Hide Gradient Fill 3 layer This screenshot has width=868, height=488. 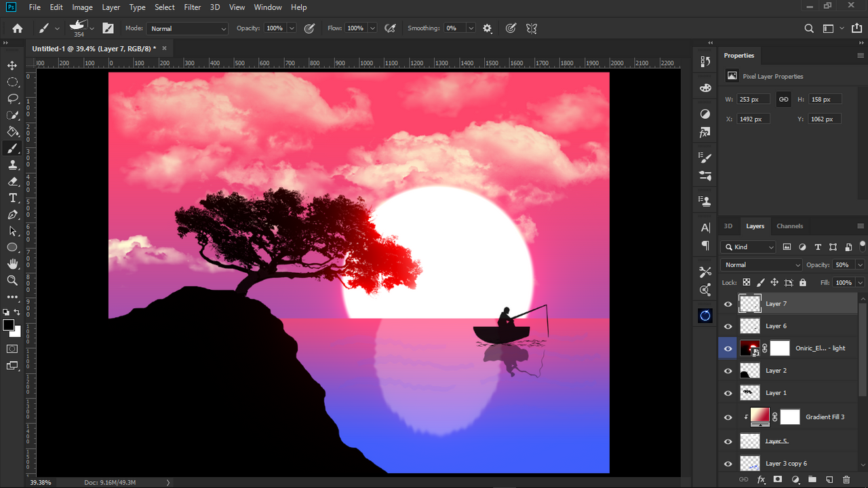[x=728, y=417]
